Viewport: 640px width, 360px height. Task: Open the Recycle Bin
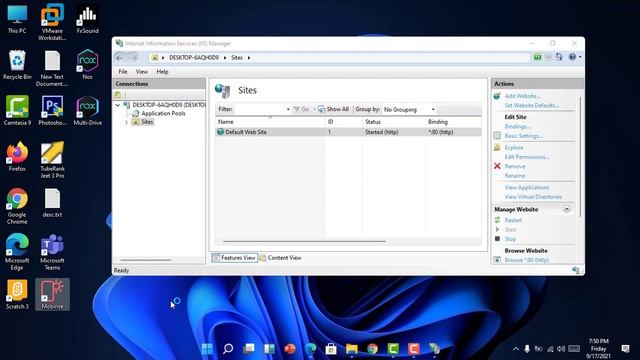[x=17, y=65]
